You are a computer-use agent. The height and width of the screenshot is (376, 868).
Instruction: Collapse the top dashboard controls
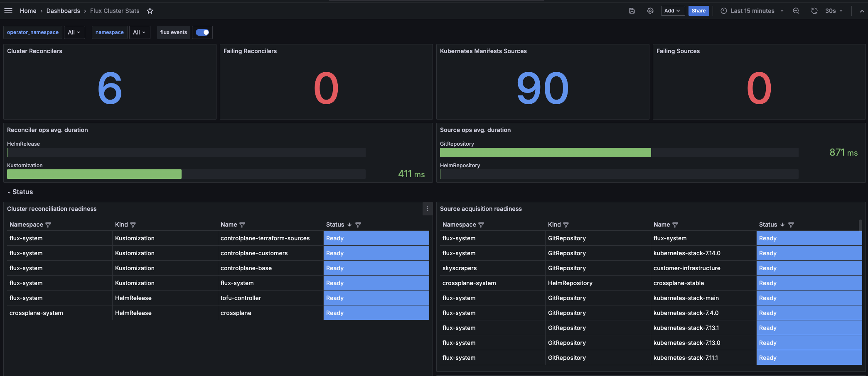pyautogui.click(x=862, y=10)
